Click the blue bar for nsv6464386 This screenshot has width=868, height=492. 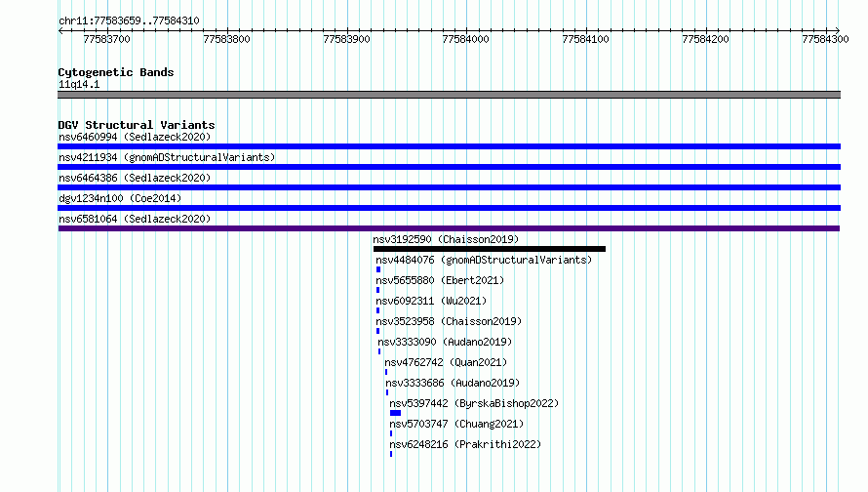point(449,187)
